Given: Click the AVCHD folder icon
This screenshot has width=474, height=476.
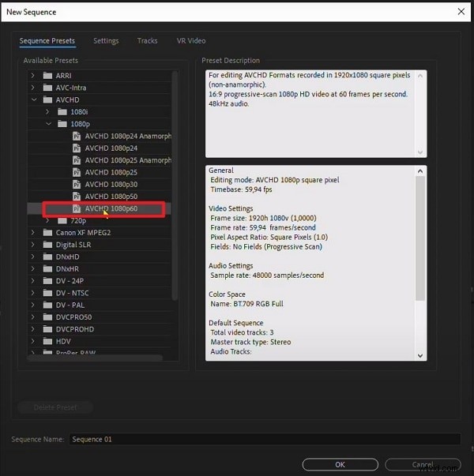Looking at the screenshot, I should 47,99.
